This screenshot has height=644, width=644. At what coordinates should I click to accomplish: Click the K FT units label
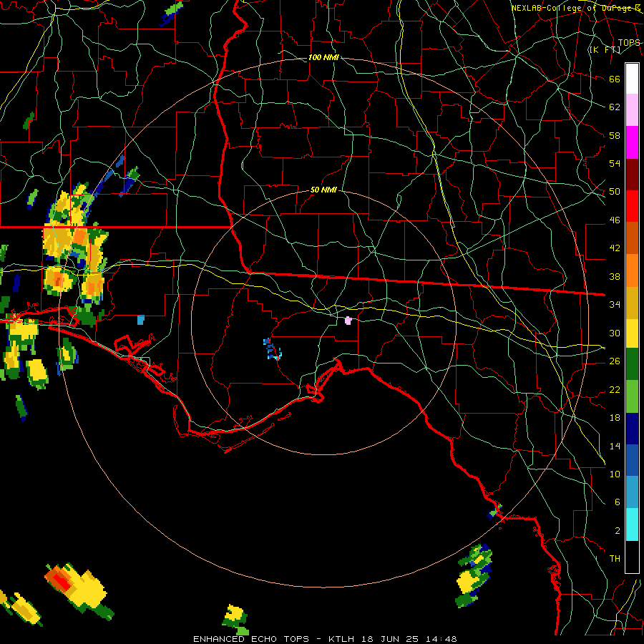click(x=605, y=49)
